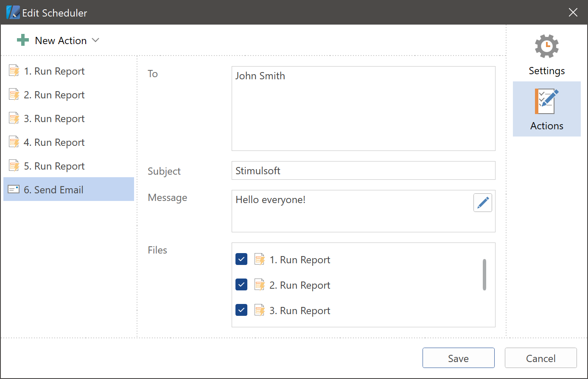Uncheck the 2. Run Report file checkbox

[x=241, y=284]
